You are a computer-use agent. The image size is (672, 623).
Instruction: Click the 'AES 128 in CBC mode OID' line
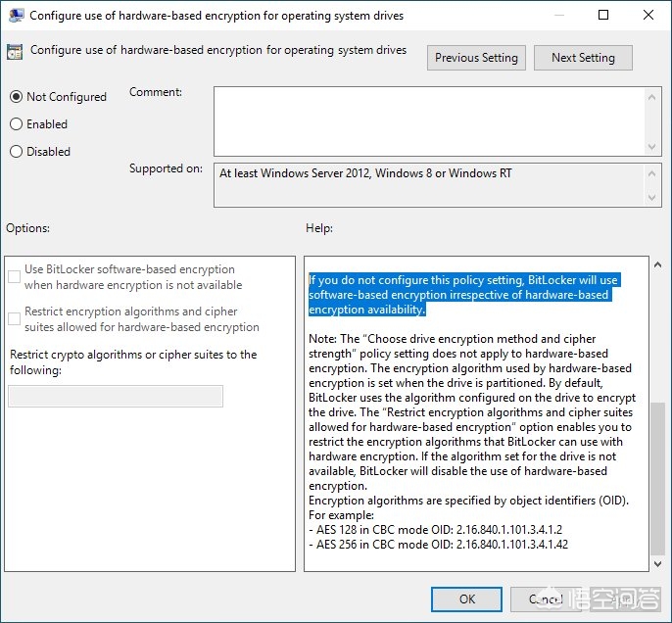(435, 530)
